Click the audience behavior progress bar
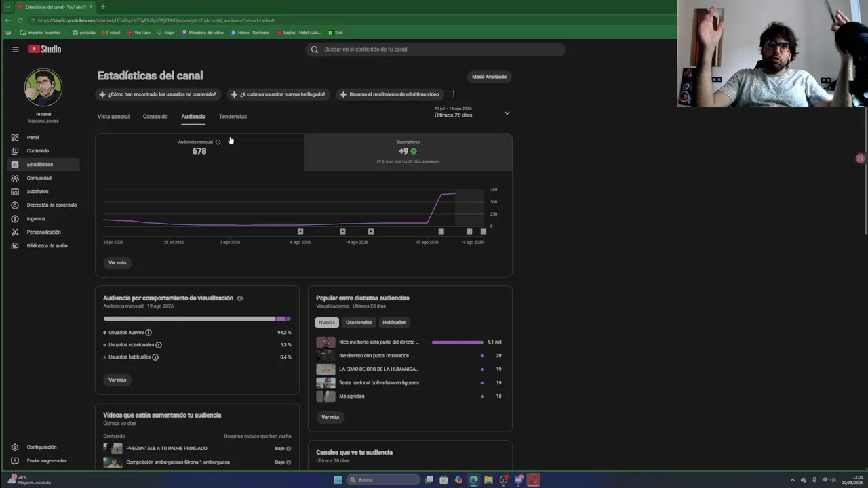This screenshot has width=868, height=488. pos(197,319)
